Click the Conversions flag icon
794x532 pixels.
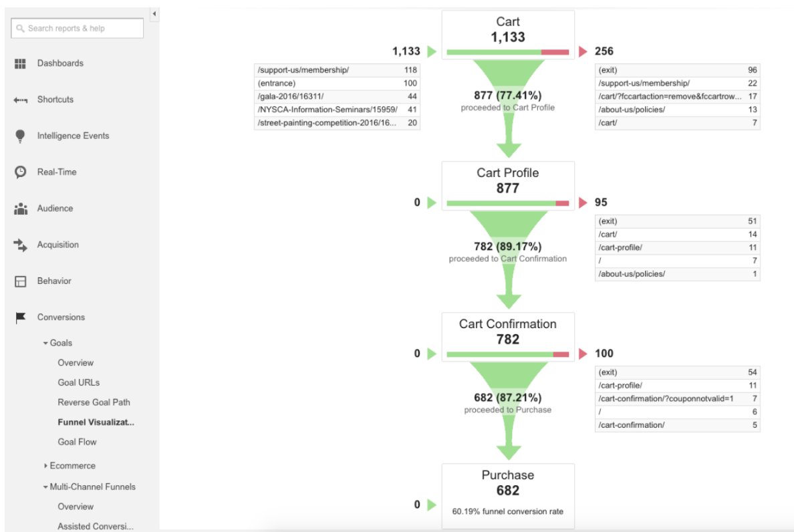tap(20, 317)
